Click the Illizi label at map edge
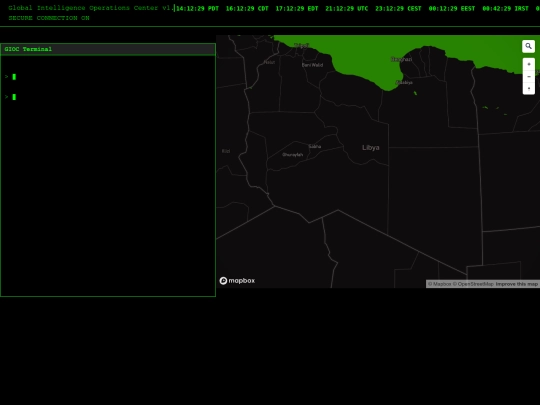This screenshot has width=540, height=405. point(226,151)
